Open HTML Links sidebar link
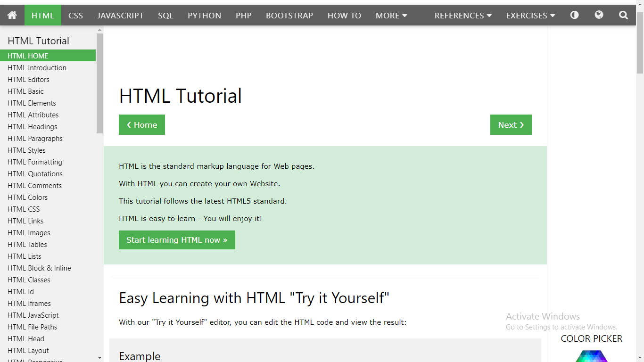The height and width of the screenshot is (362, 644). pos(48,221)
